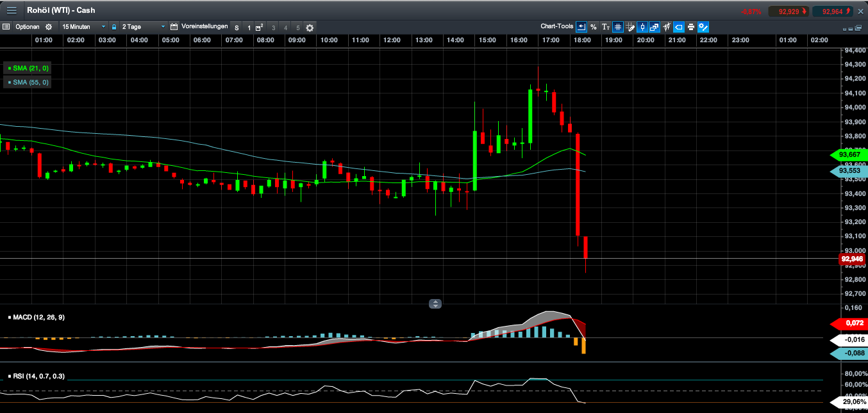Click the Rohöl (WTI) - Cash title
This screenshot has height=413, width=868.
[x=62, y=10]
